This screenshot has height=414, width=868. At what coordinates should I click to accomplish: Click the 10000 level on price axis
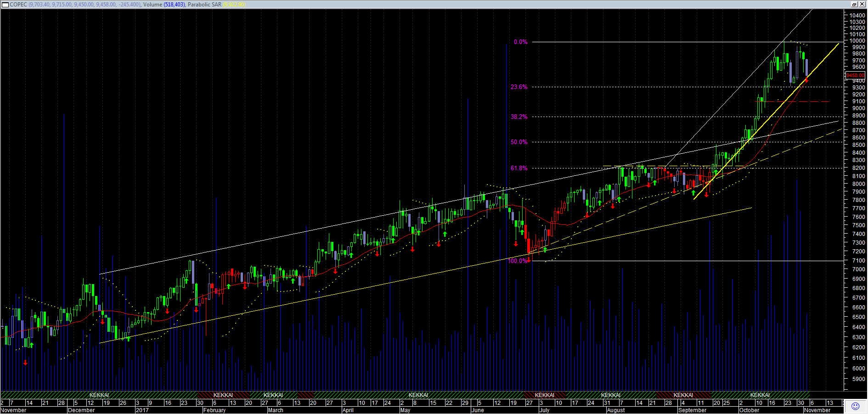point(857,41)
